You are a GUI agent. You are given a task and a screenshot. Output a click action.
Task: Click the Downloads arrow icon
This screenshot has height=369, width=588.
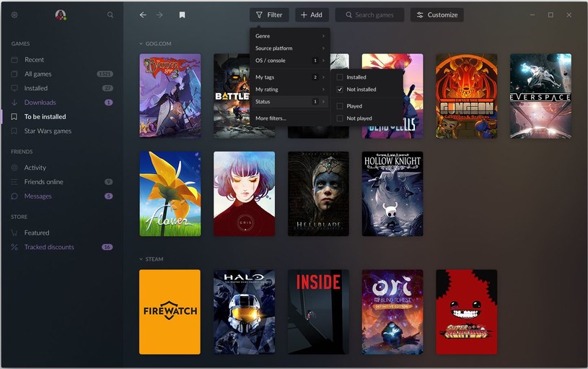[14, 103]
